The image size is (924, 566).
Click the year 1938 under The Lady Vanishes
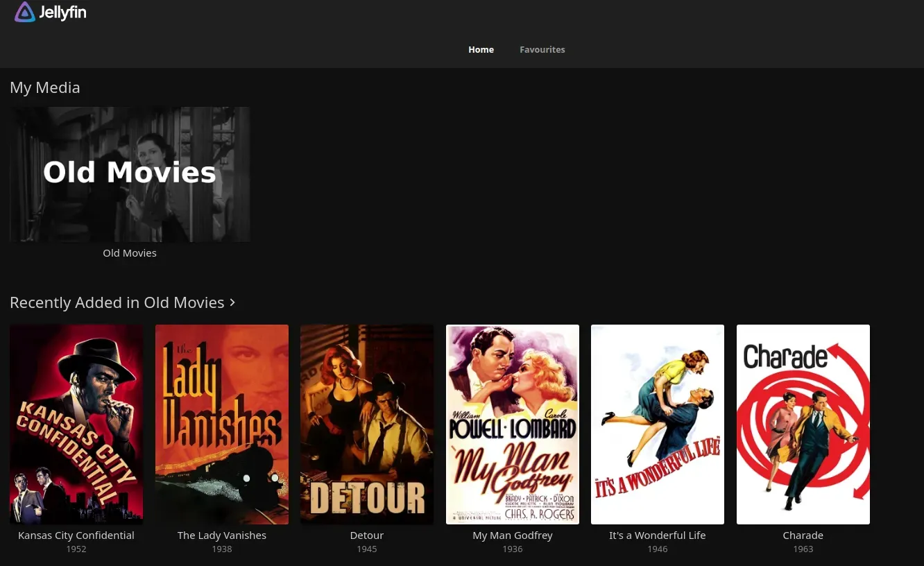pos(222,549)
